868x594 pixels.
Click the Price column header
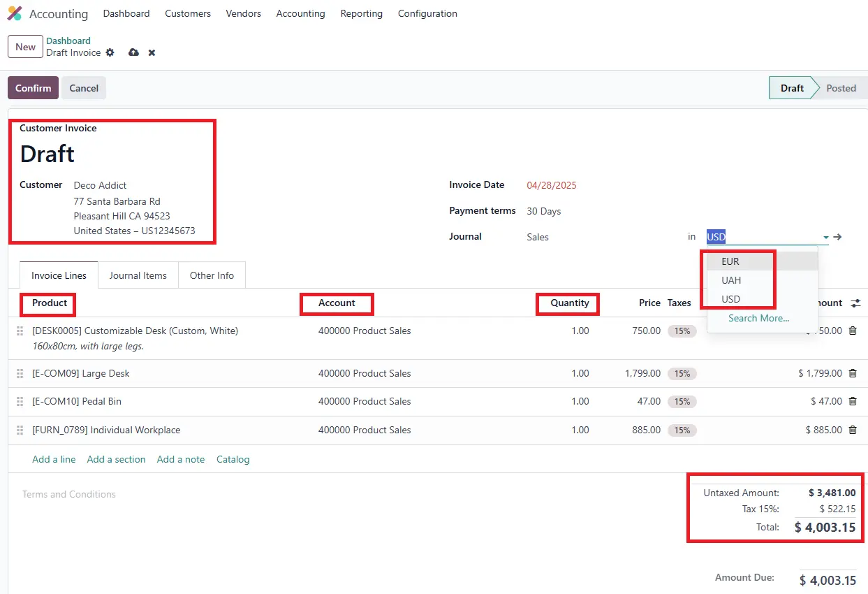pyautogui.click(x=649, y=303)
